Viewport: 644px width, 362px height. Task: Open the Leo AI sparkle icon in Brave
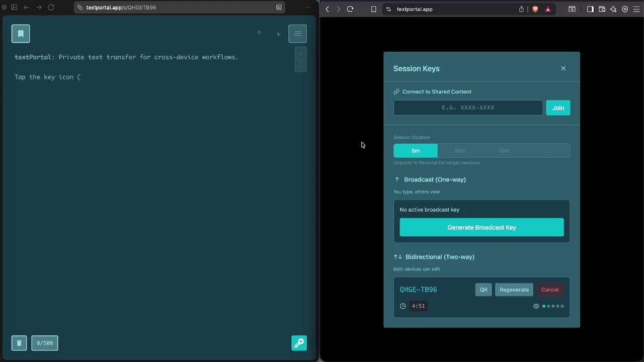[x=613, y=9]
